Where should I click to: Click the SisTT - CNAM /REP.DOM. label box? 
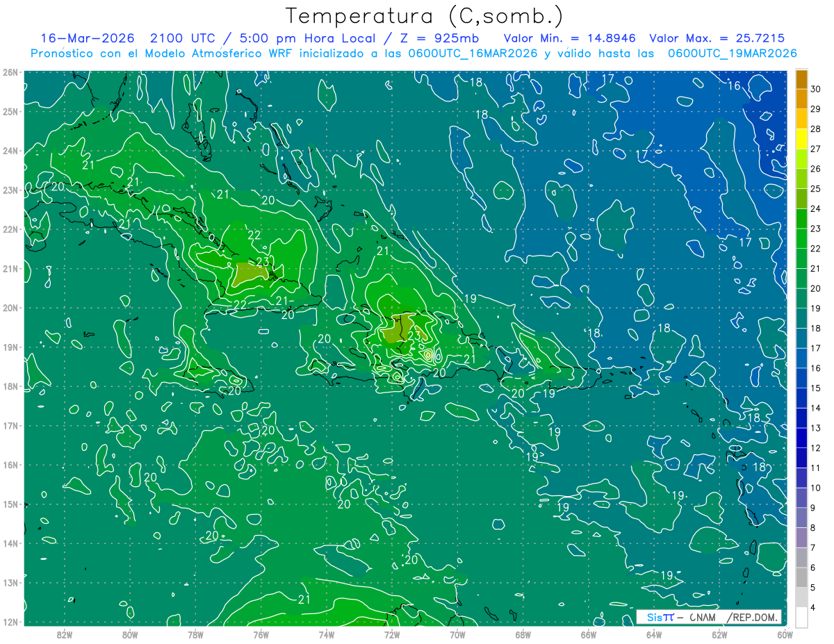[x=709, y=617]
